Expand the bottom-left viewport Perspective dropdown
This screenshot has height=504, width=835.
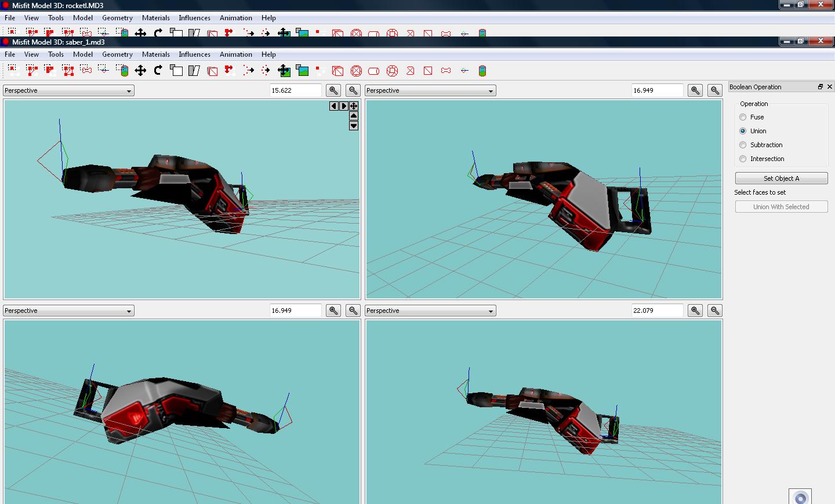68,311
